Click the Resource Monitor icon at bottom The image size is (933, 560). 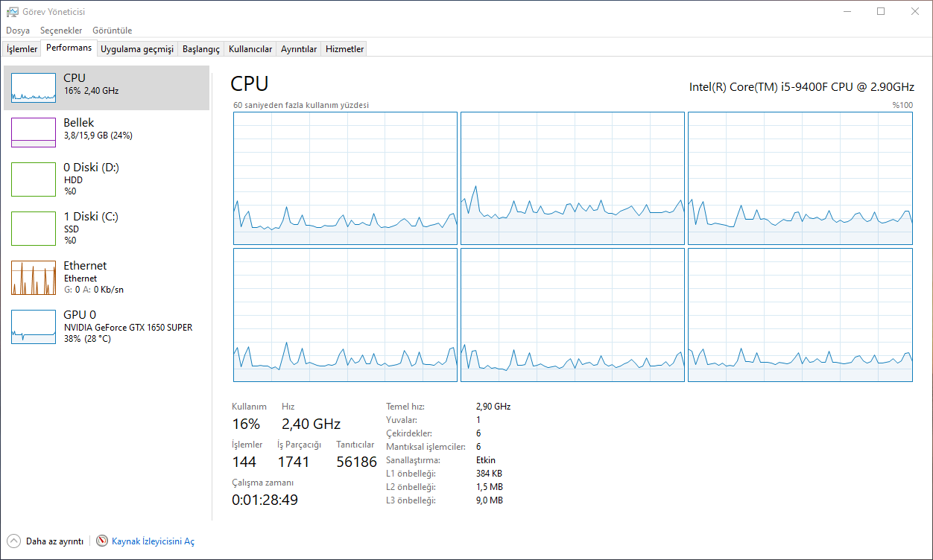pyautogui.click(x=102, y=541)
